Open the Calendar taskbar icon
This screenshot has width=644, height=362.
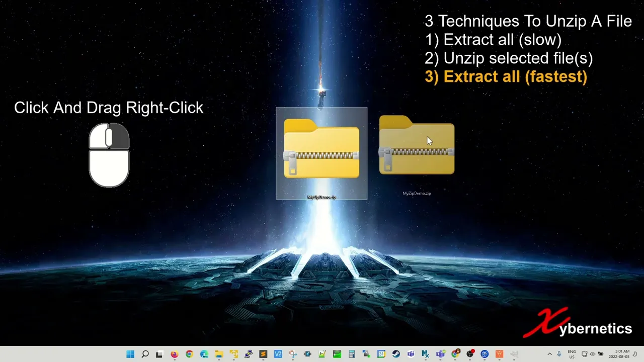[x=381, y=354]
